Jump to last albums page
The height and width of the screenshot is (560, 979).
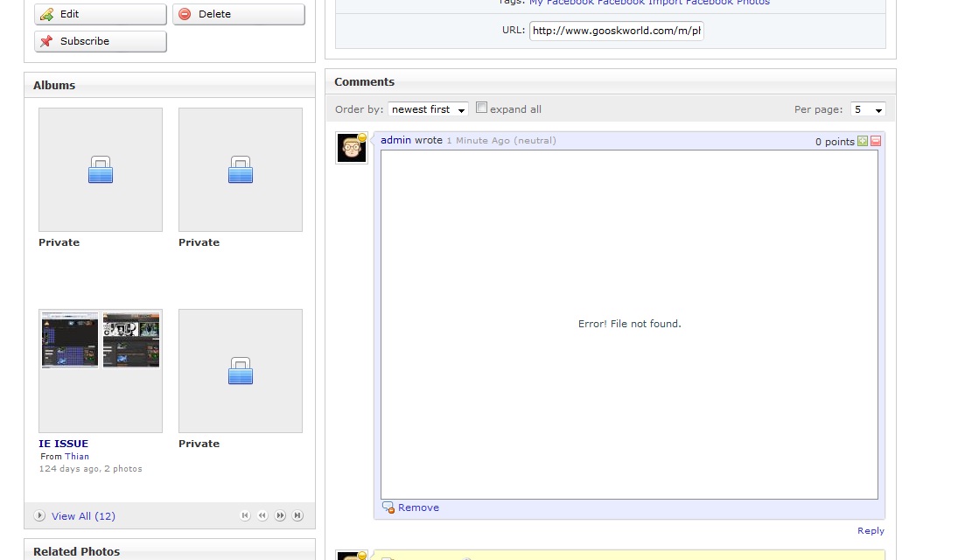[297, 516]
